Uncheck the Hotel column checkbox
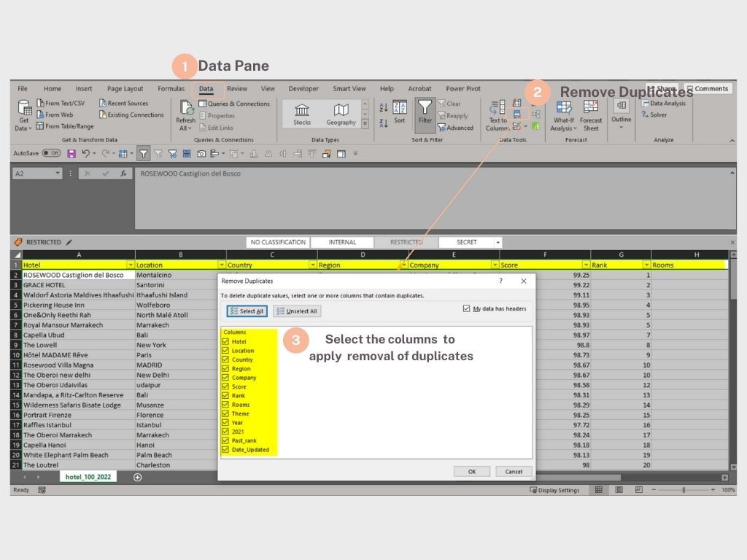Screen dimensions: 747x560 point(226,341)
